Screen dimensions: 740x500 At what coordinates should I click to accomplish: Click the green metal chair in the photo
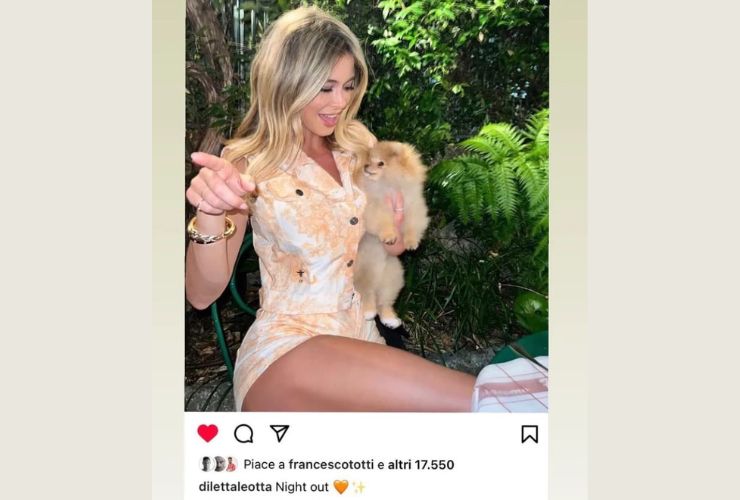click(x=227, y=307)
